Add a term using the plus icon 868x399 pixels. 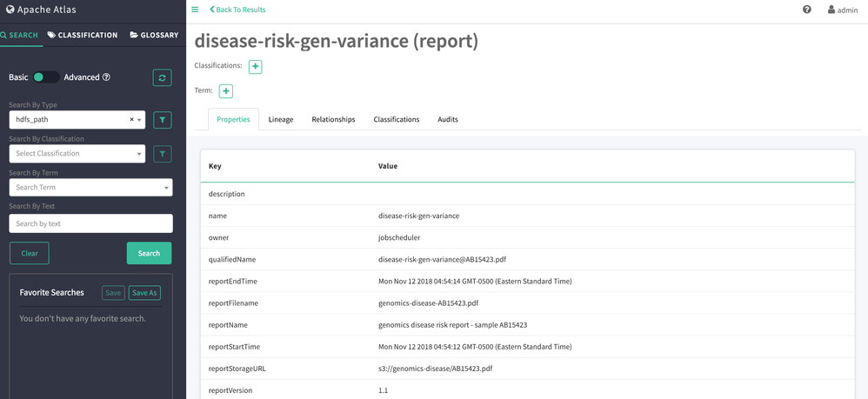point(225,91)
